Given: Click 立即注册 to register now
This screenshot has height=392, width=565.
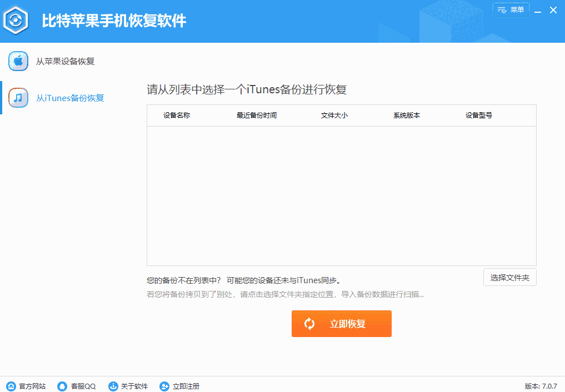Looking at the screenshot, I should [185, 386].
